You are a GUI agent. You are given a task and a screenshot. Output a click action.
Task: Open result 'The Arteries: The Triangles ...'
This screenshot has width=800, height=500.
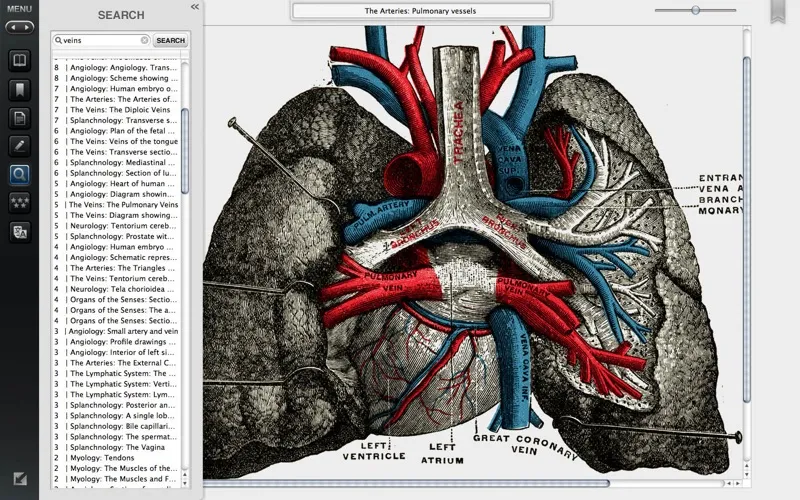click(116, 268)
